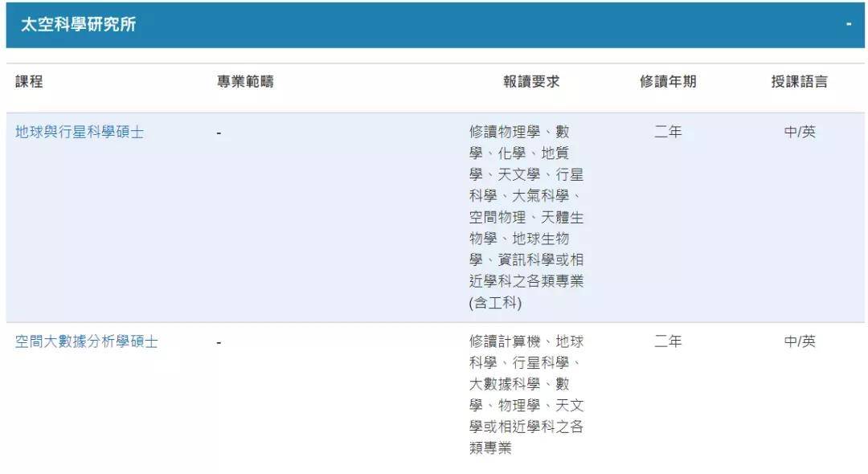Image resolution: width=868 pixels, height=474 pixels.
Task: Click the 課程 column header
Action: click(x=29, y=82)
